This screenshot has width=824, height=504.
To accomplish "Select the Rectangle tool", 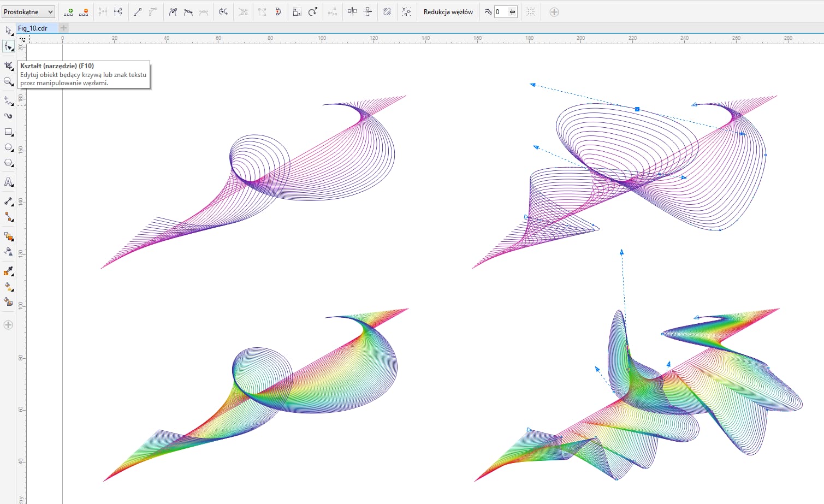I will 8,132.
